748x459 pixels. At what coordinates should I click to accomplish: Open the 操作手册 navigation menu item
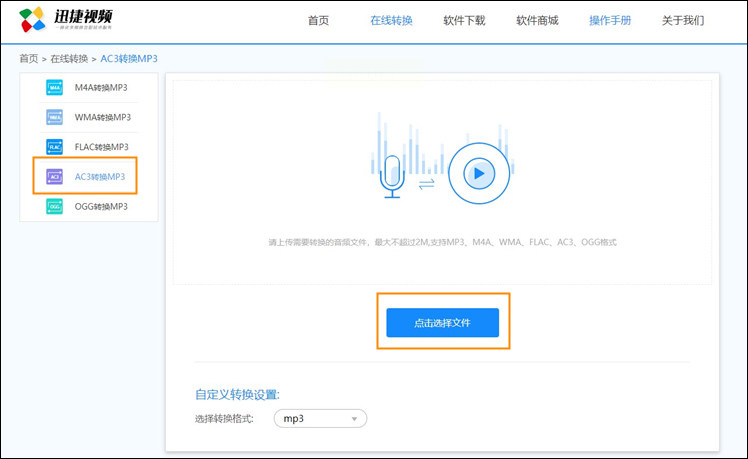610,21
